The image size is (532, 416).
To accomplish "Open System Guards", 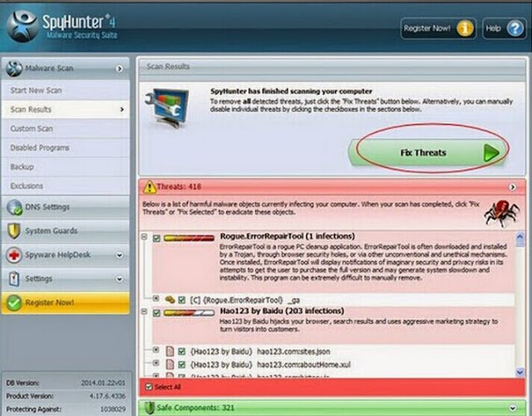I will pos(66,231).
